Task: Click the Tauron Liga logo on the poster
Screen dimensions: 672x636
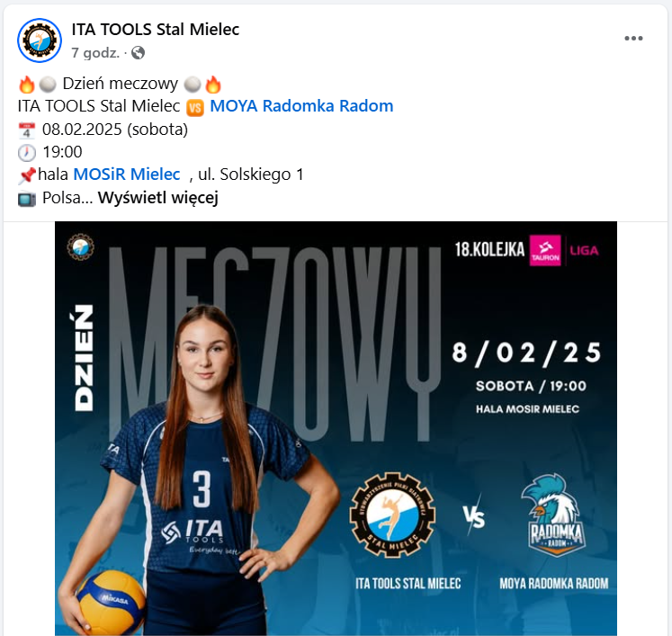Action: pyautogui.click(x=564, y=250)
